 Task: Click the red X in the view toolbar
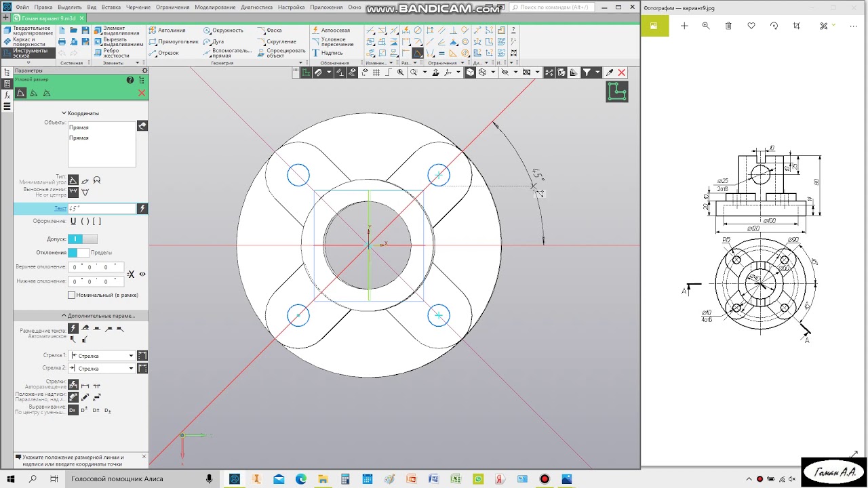pyautogui.click(x=621, y=73)
